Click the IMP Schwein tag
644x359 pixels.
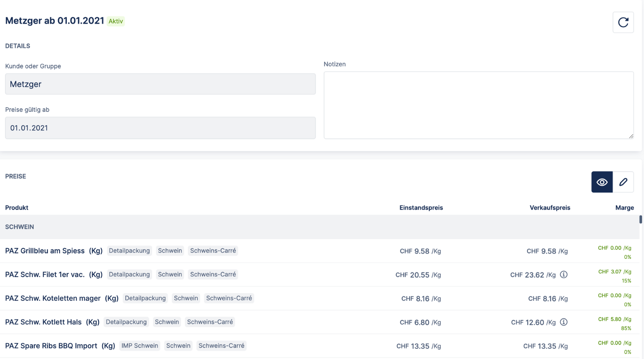pyautogui.click(x=140, y=346)
